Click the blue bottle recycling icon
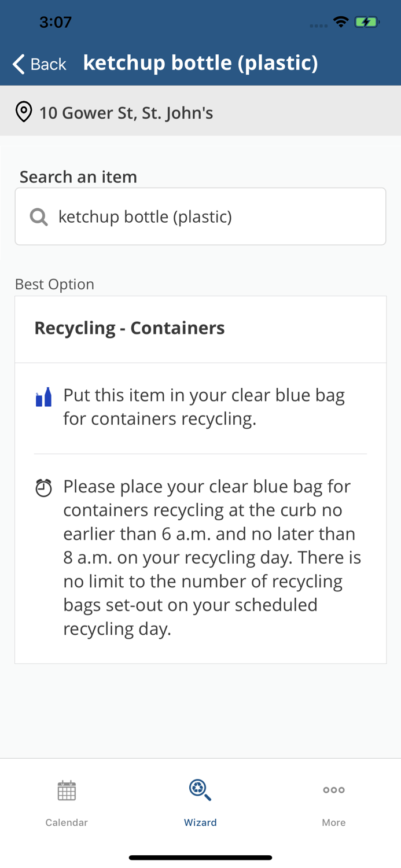The height and width of the screenshot is (868, 401). tap(43, 397)
